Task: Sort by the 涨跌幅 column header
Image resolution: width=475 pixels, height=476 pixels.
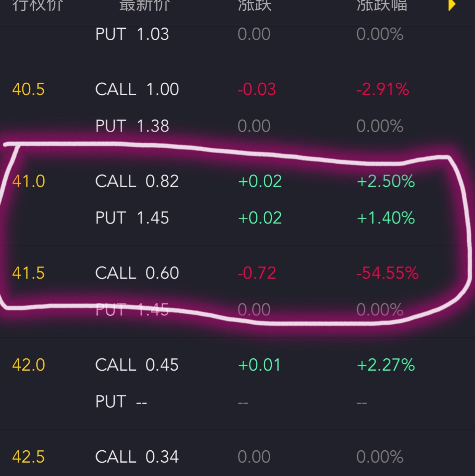Action: coord(382,5)
